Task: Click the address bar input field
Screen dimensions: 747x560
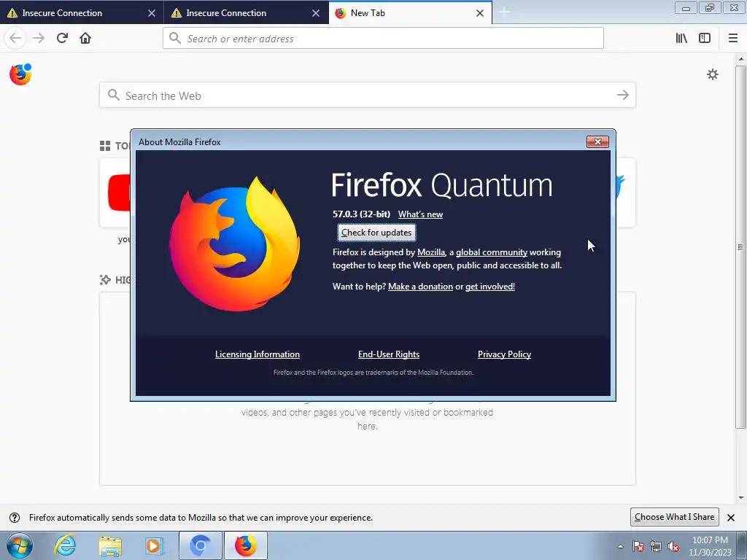Action: [383, 38]
